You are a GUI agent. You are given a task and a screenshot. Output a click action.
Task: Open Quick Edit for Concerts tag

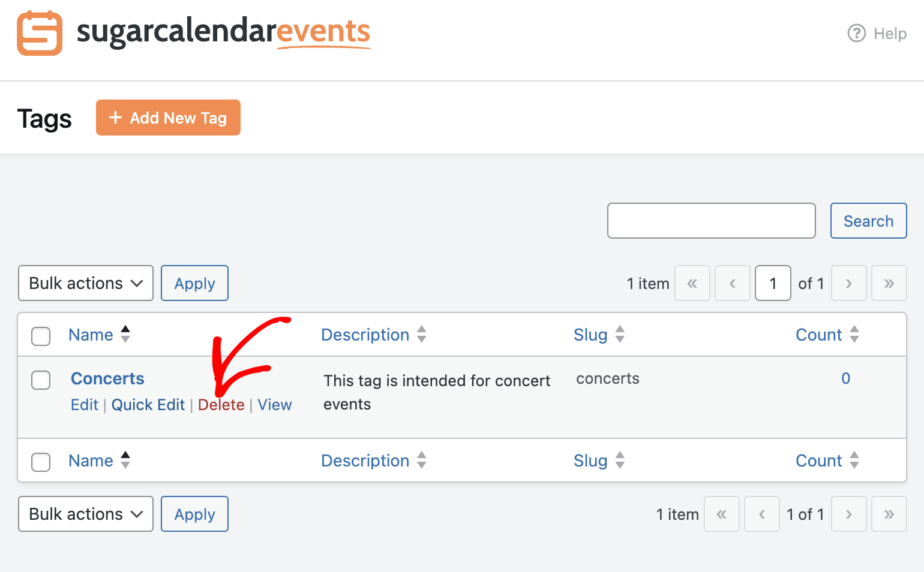pos(148,405)
